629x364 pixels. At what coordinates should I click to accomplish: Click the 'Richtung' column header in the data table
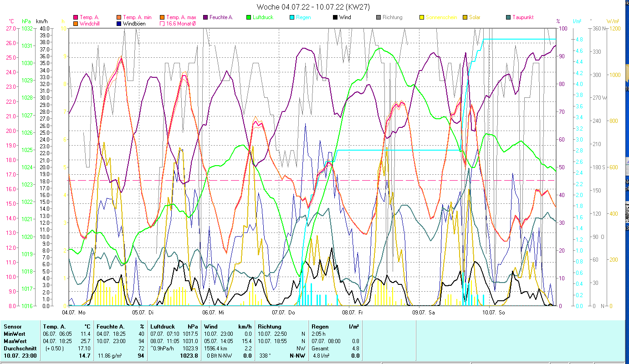270,327
